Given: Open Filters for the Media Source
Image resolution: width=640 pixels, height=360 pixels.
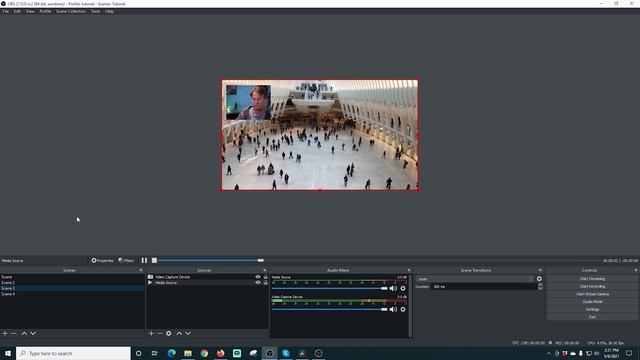Looking at the screenshot, I should 126,260.
